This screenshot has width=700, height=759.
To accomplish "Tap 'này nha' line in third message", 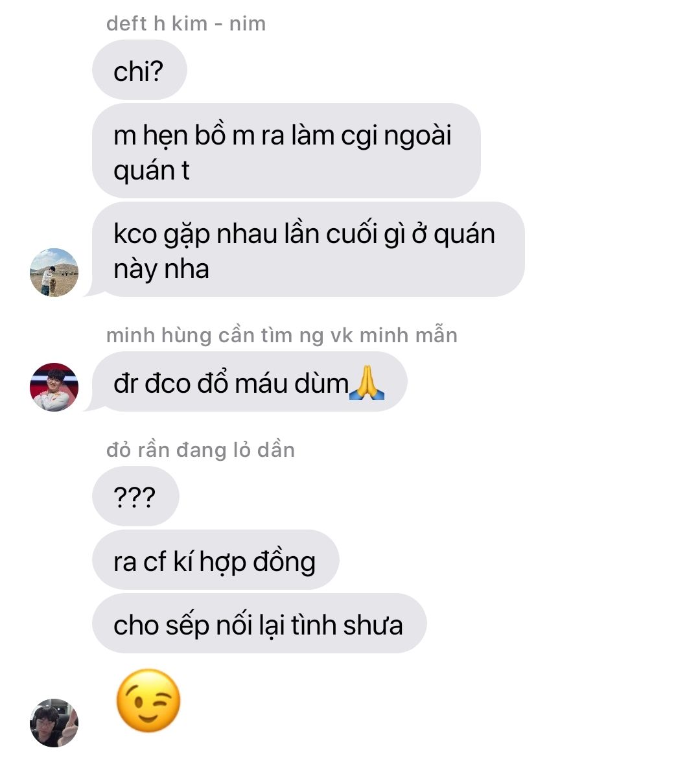I will (x=161, y=269).
